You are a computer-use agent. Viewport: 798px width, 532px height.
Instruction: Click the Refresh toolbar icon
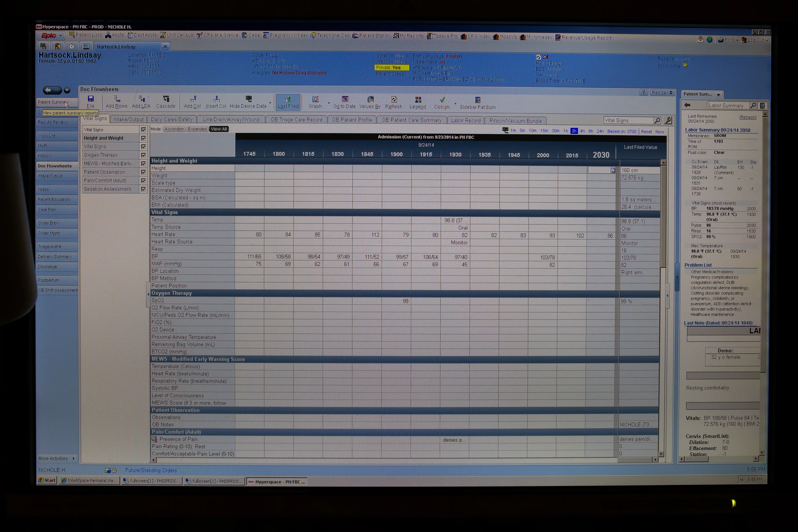394,100
